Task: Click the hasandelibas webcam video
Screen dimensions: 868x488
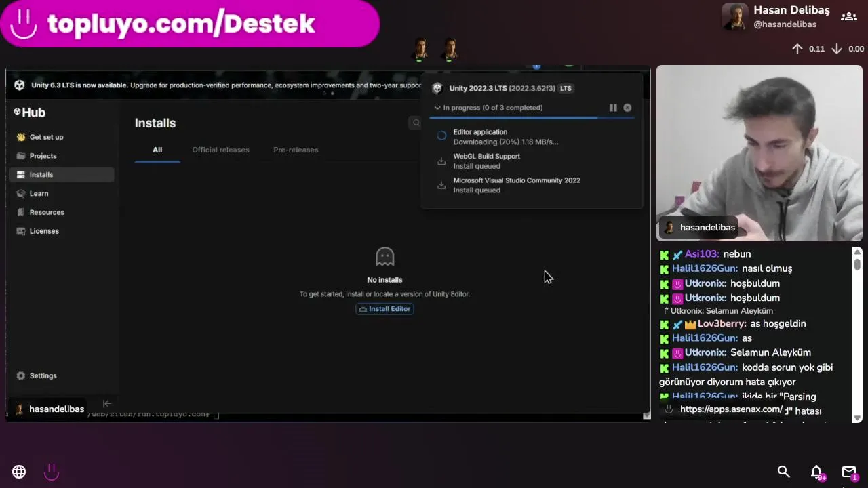Action: click(x=759, y=153)
